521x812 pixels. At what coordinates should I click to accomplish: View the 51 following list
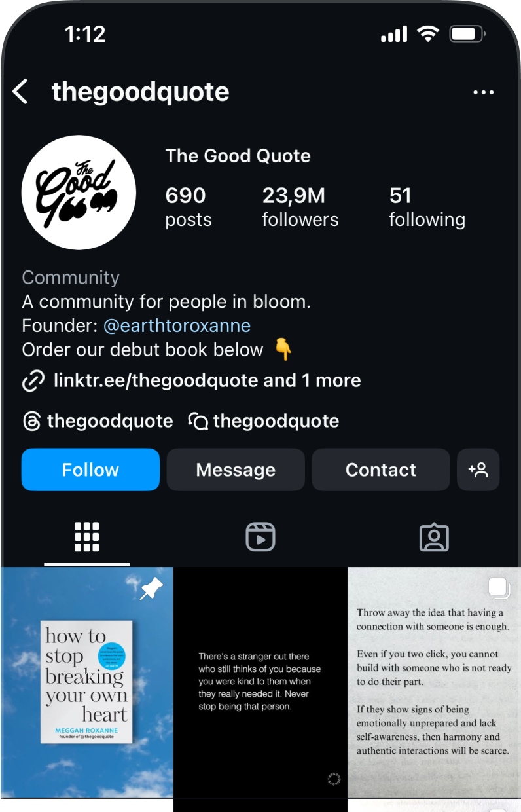tap(427, 206)
